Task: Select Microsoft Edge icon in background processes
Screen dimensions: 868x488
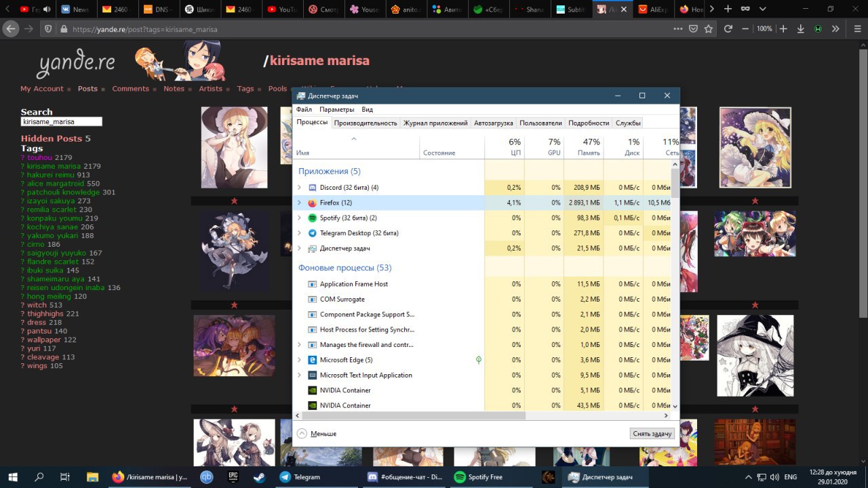Action: point(312,360)
